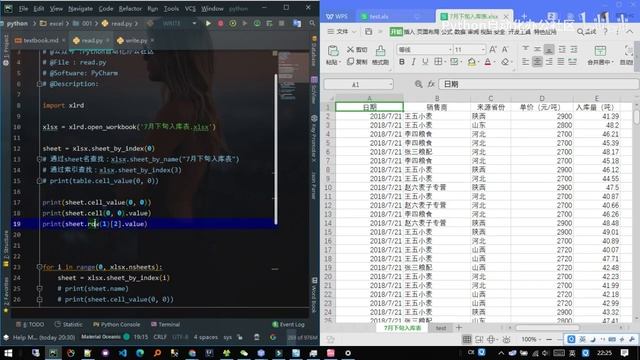Toggle Italic formatting in WPS
Viewport: 640px width, 360px height.
pyautogui.click(x=413, y=62)
